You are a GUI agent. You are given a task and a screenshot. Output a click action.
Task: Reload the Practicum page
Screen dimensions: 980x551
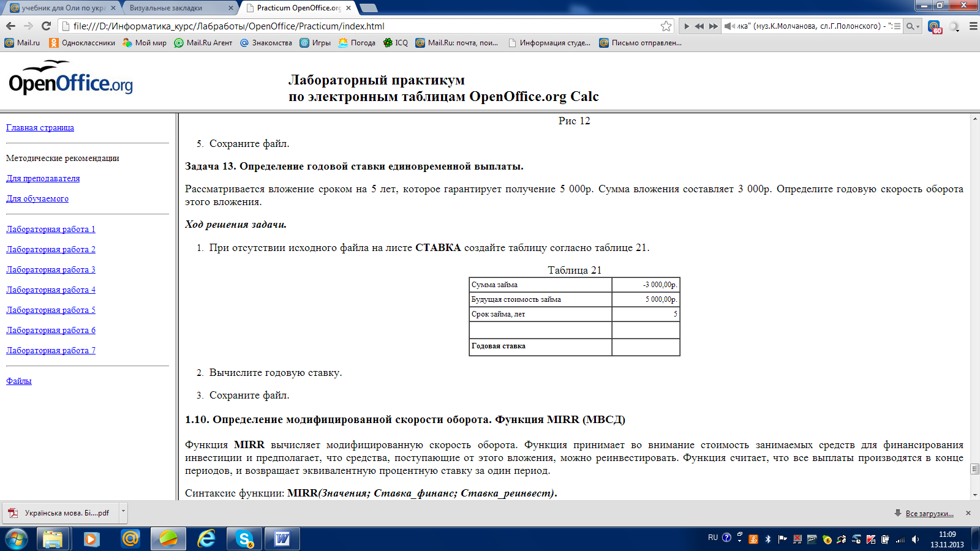tap(46, 26)
